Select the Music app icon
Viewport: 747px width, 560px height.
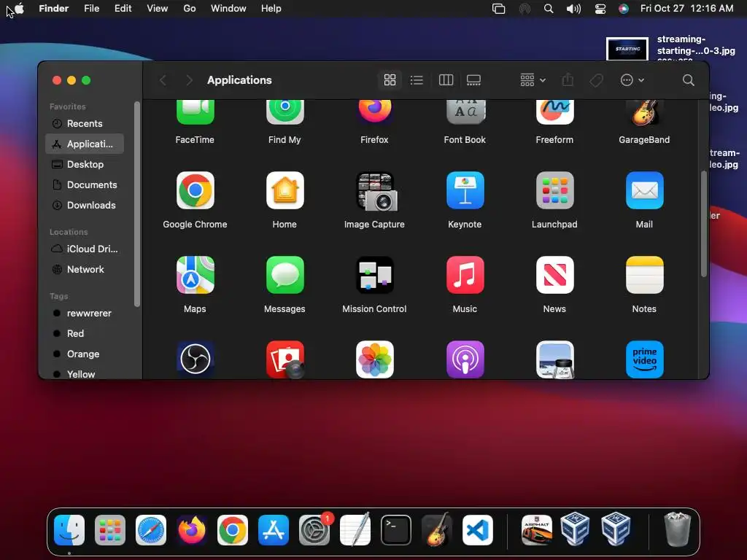coord(465,275)
